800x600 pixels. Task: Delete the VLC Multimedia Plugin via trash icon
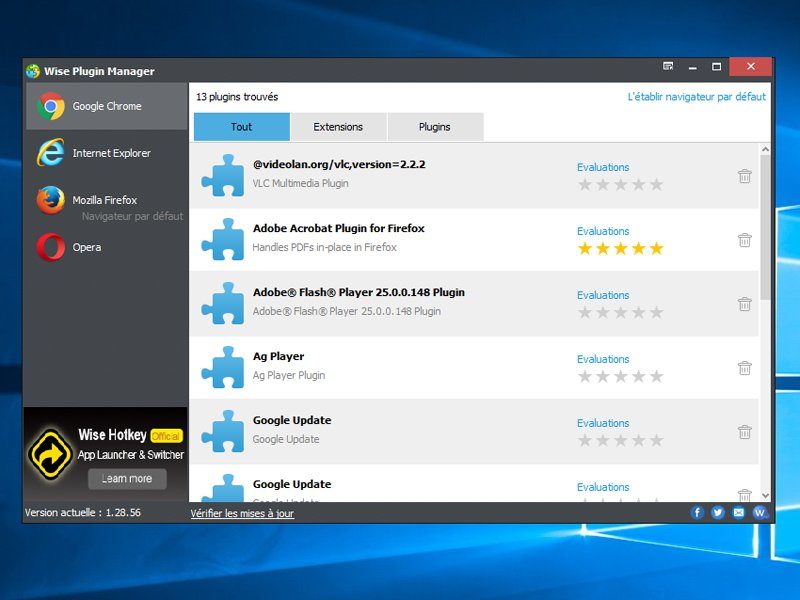tap(744, 176)
